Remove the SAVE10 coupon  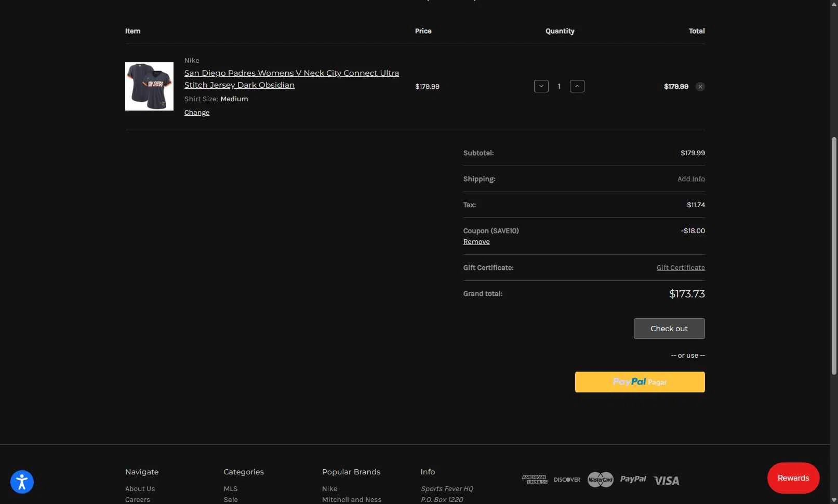coord(476,242)
